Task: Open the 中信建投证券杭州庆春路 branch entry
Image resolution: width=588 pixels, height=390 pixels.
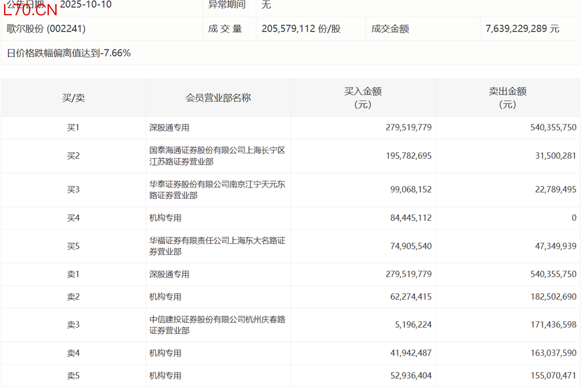Action: [217, 325]
